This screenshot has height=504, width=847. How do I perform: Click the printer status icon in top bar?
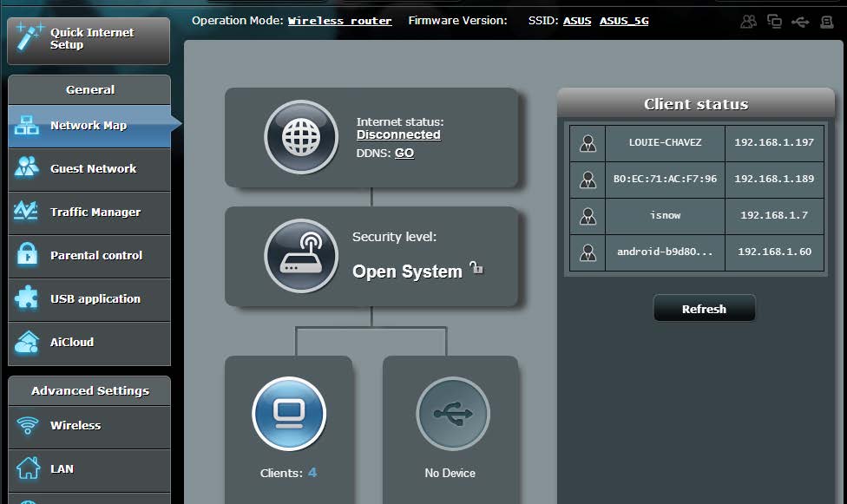pos(826,22)
